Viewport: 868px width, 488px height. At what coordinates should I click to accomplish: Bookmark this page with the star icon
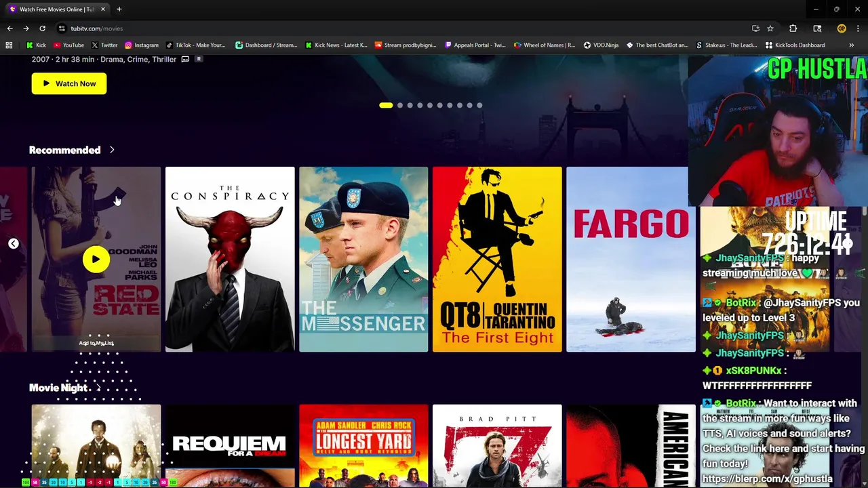tap(770, 28)
